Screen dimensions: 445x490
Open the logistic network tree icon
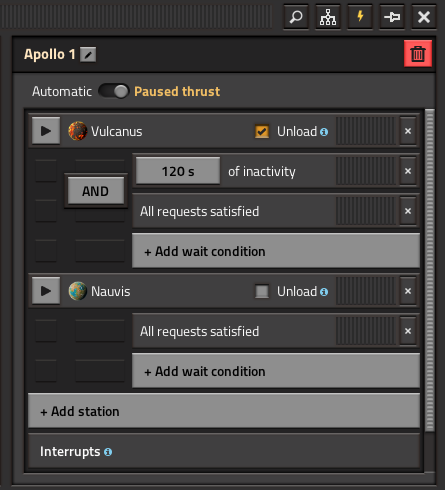click(328, 17)
